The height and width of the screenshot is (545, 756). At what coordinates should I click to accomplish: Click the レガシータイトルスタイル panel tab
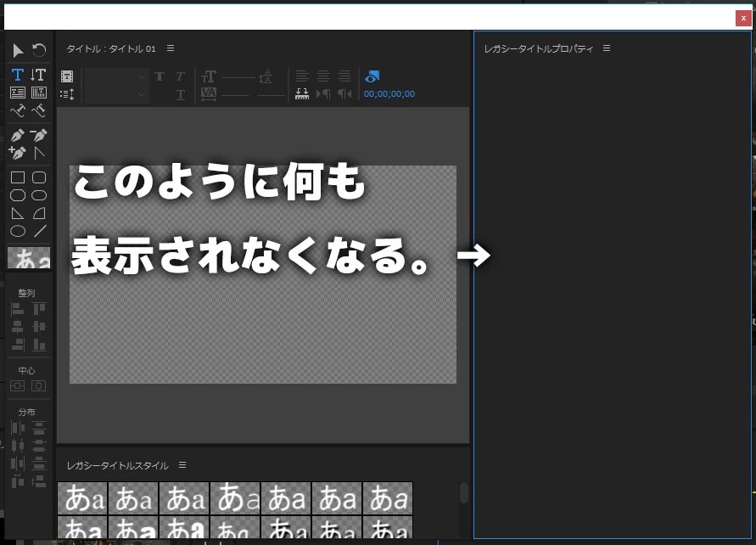pos(118,465)
